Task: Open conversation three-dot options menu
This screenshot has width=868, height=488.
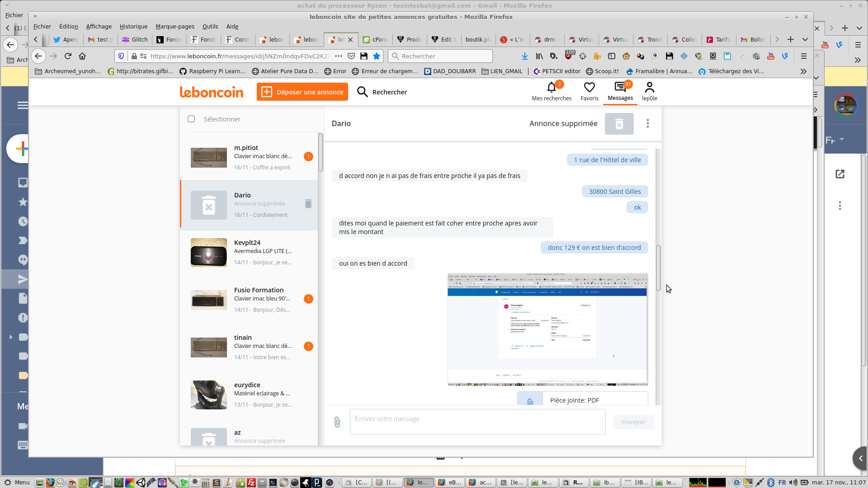Action: tap(647, 123)
